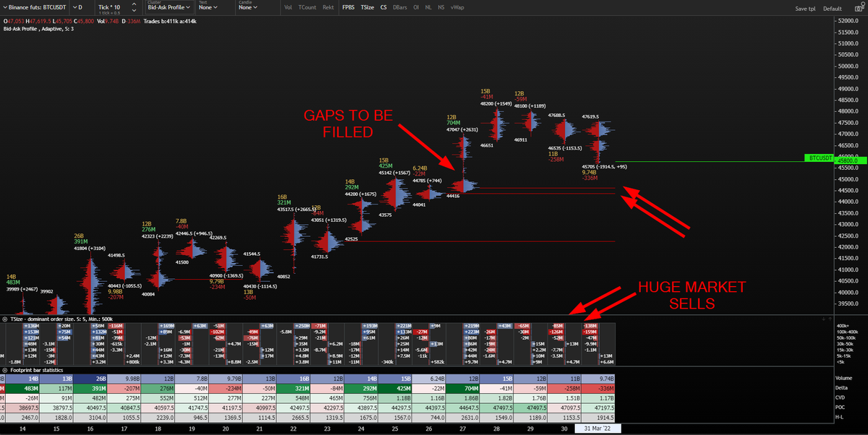The height and width of the screenshot is (435, 868).
Task: Click the 14 date on the time axis
Action: coord(21,429)
